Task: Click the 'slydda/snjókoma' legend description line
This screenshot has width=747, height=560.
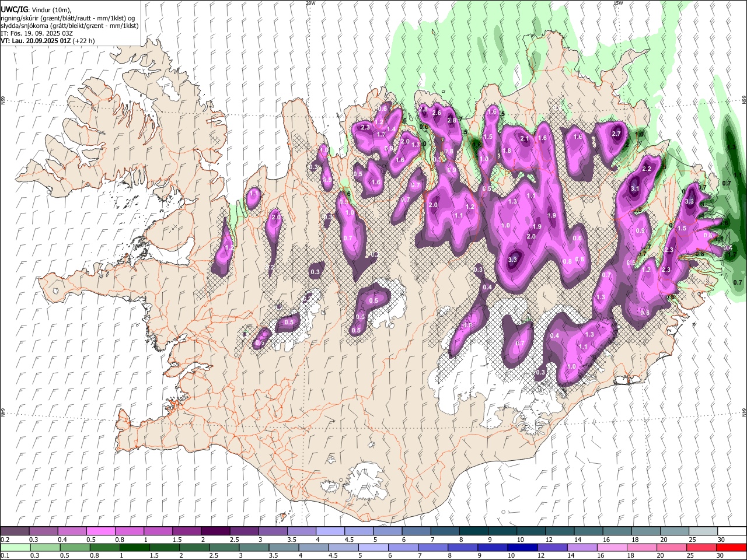Action: (69, 26)
